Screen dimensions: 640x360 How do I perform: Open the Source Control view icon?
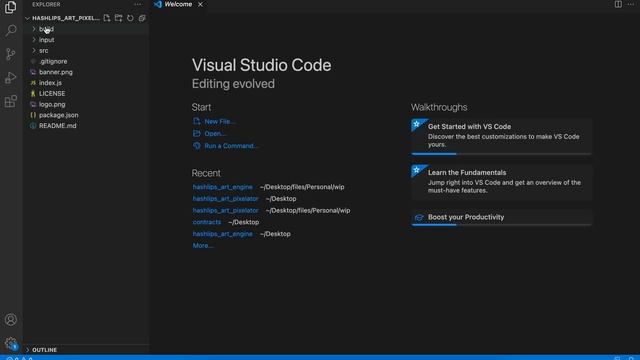11,54
